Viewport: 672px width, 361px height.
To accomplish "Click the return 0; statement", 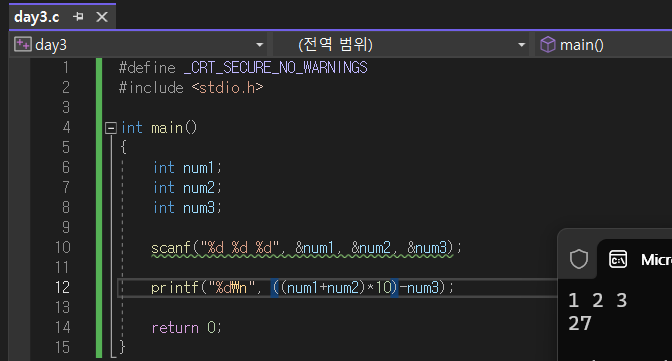I will tap(186, 328).
